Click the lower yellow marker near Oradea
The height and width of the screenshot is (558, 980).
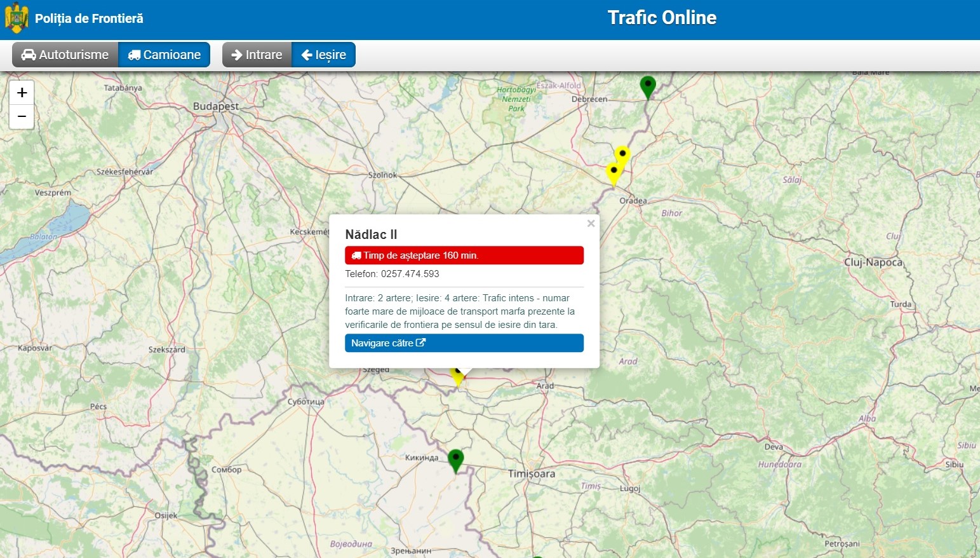614,172
